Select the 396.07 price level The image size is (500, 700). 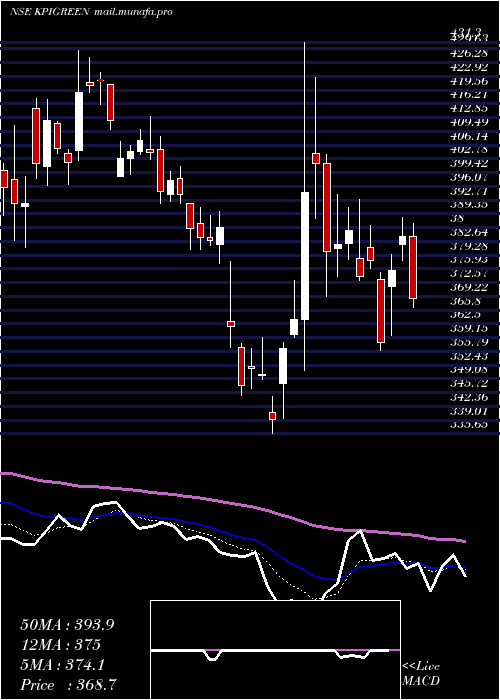tap(469, 178)
